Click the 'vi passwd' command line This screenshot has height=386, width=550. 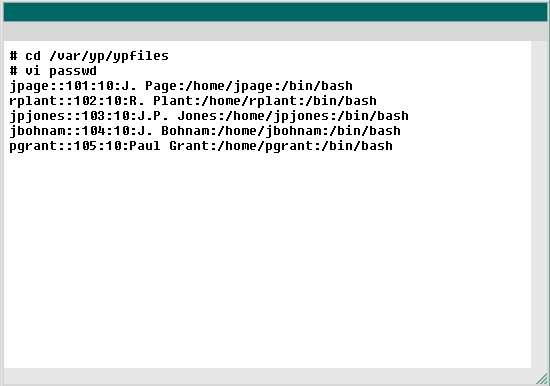pos(53,71)
